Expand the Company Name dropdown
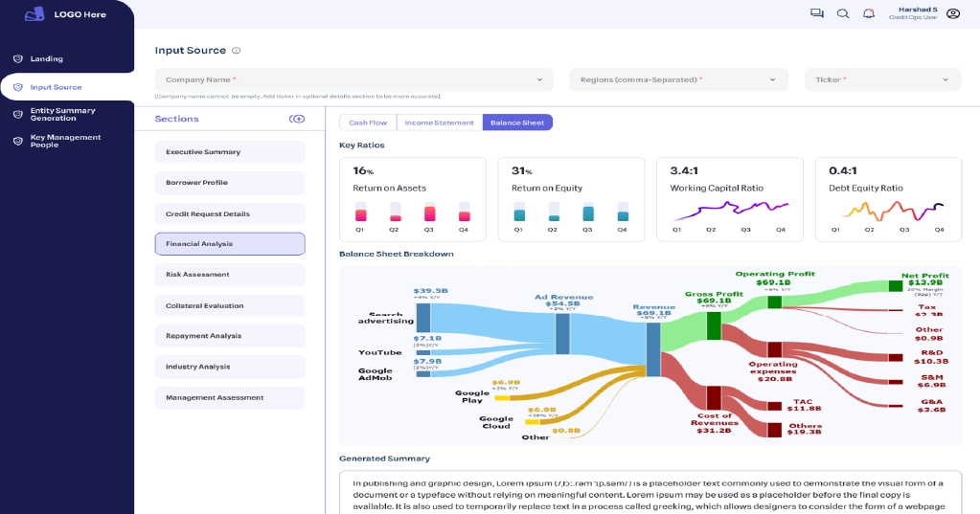The image size is (980, 514). (x=353, y=79)
